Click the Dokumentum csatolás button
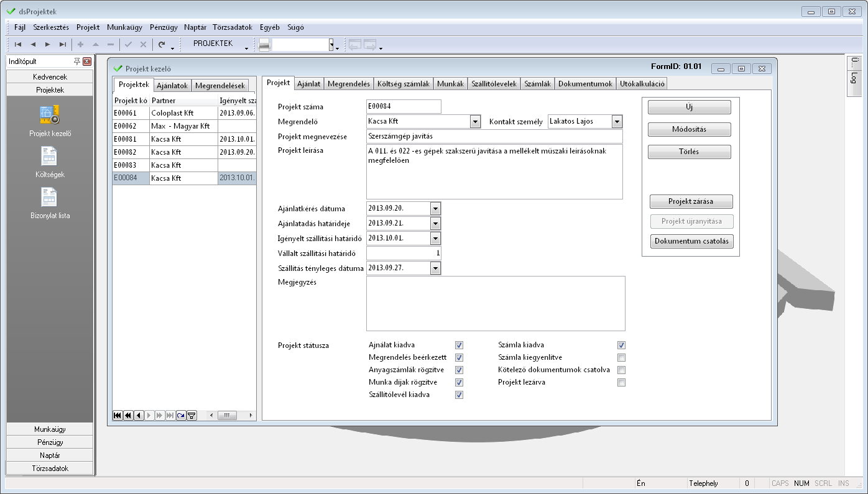Image resolution: width=868 pixels, height=494 pixels. (691, 241)
